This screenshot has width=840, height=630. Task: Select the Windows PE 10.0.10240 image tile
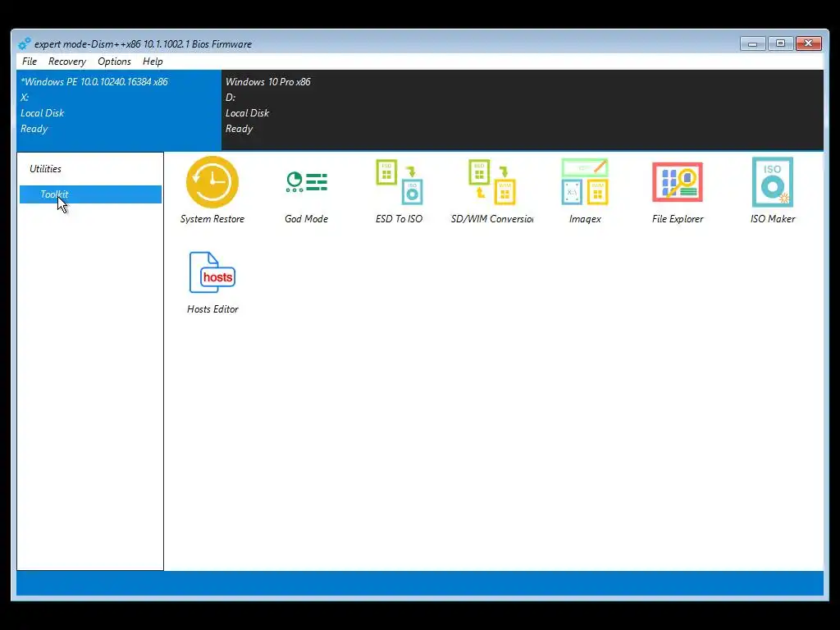click(119, 110)
